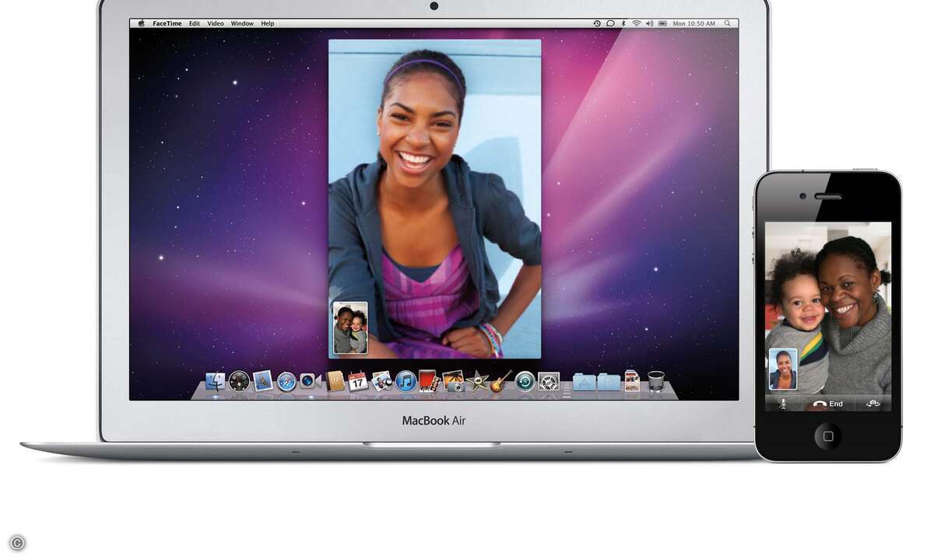The height and width of the screenshot is (560, 934).
Task: Open Address Book from the Dock
Action: click(335, 381)
